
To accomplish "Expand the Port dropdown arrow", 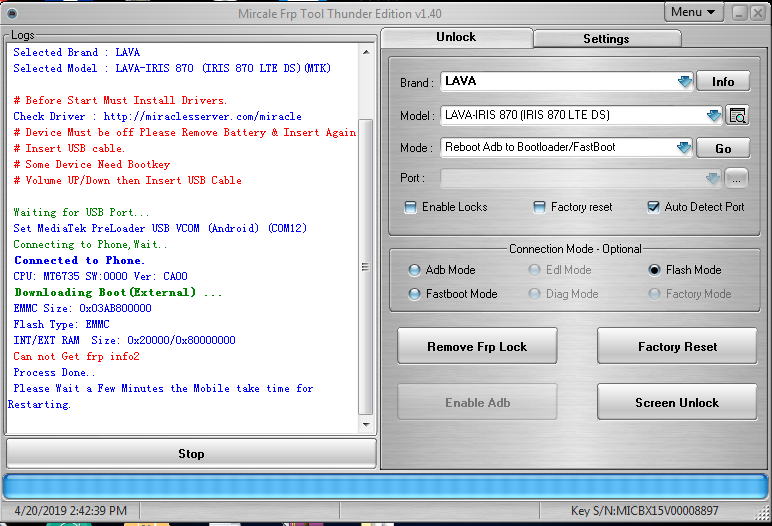I will pyautogui.click(x=712, y=178).
